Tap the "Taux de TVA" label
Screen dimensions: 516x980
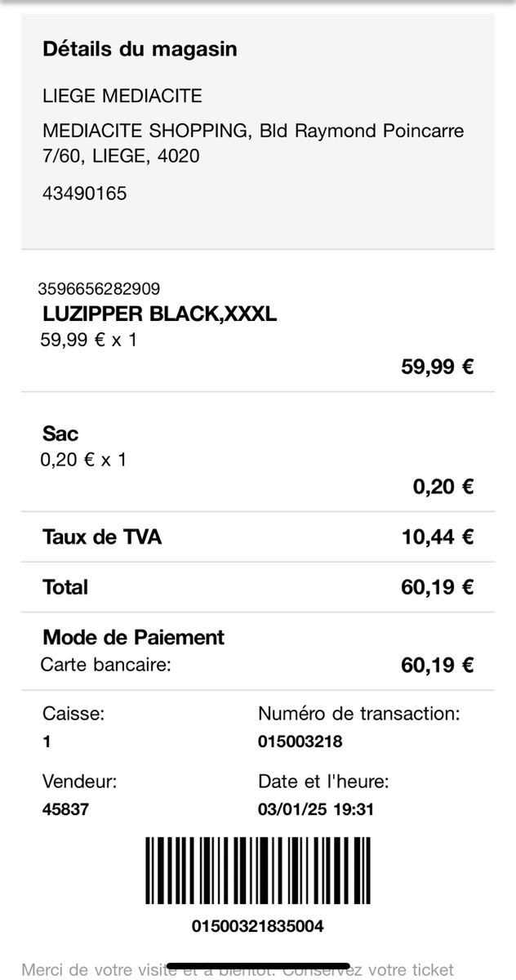point(102,537)
